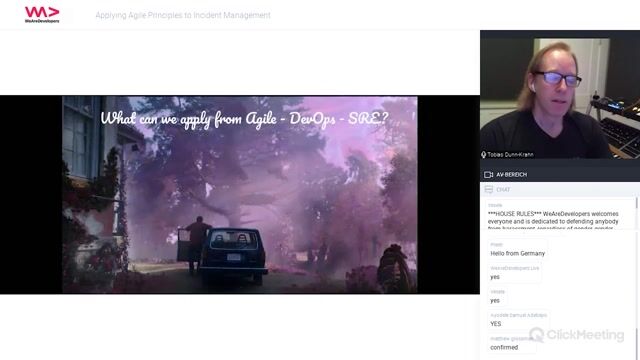Click the slide heading 'What can we apply from Agile - DevOps - SRE?'
Viewport: 640px width, 360px height.
click(x=244, y=119)
